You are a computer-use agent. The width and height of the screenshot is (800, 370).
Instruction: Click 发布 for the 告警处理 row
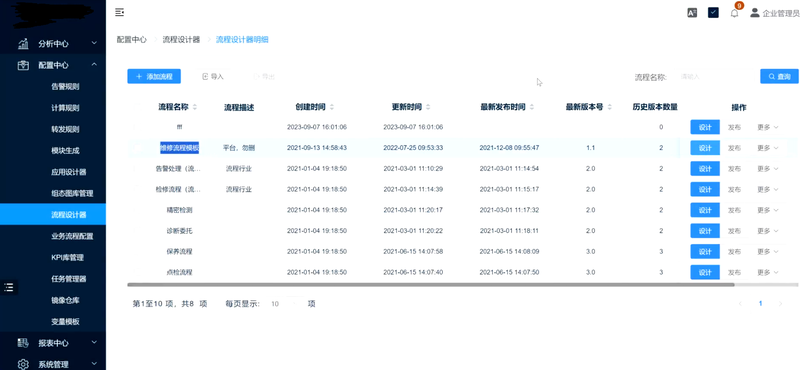(x=734, y=169)
